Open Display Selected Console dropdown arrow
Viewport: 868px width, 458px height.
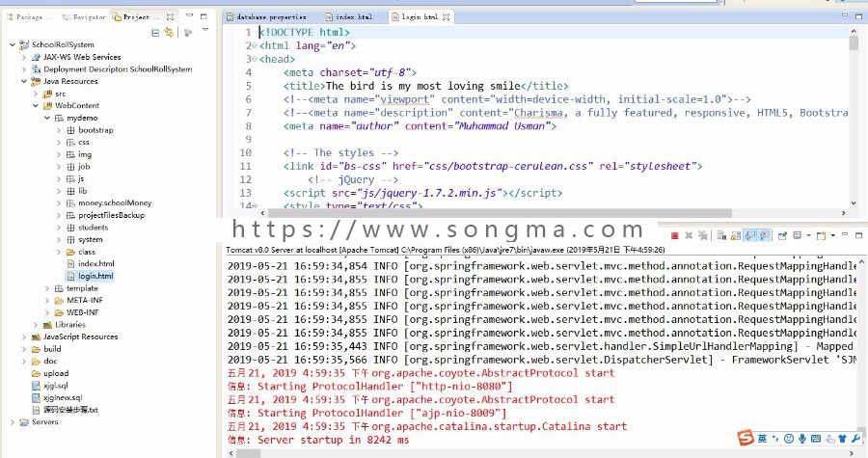point(809,235)
